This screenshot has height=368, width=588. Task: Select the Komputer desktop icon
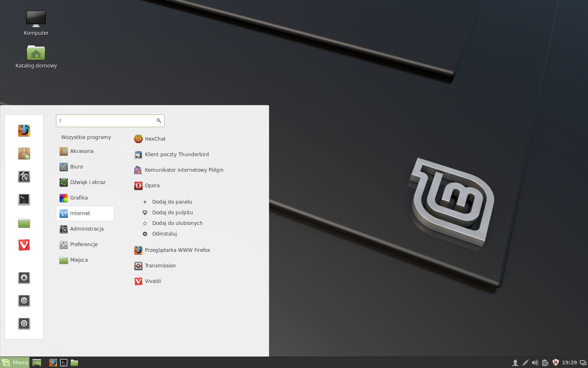click(x=36, y=23)
